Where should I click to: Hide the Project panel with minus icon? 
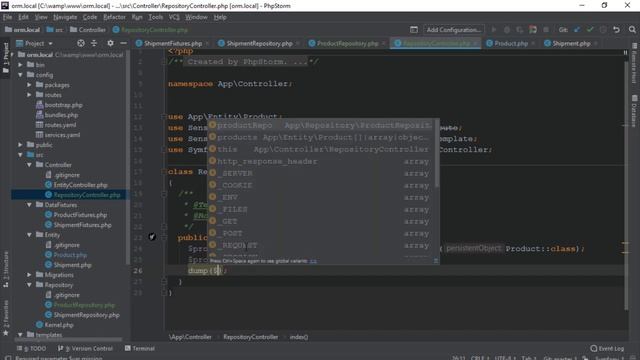[123, 43]
